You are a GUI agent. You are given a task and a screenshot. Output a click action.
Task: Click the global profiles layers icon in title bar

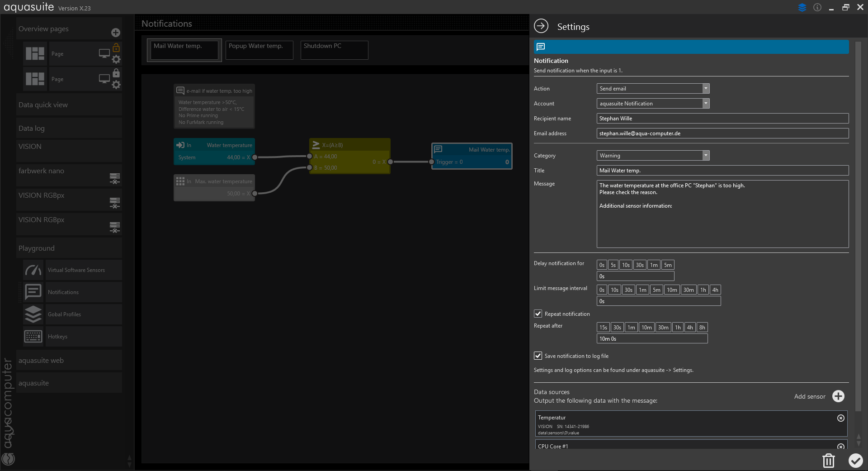click(802, 7)
